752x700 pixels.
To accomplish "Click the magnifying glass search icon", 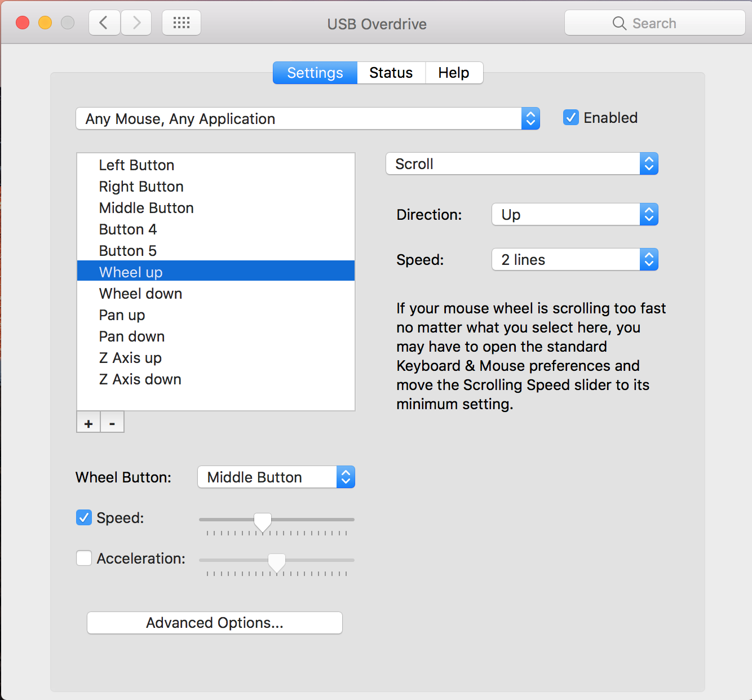I will (619, 23).
